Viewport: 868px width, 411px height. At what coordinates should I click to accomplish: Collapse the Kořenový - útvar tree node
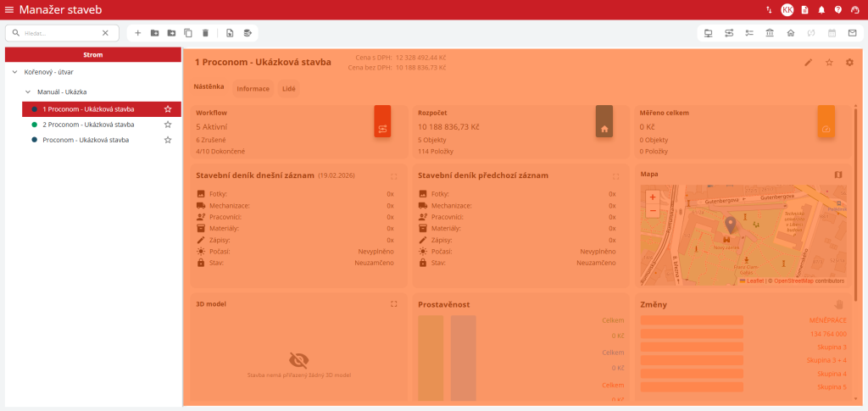coord(14,72)
